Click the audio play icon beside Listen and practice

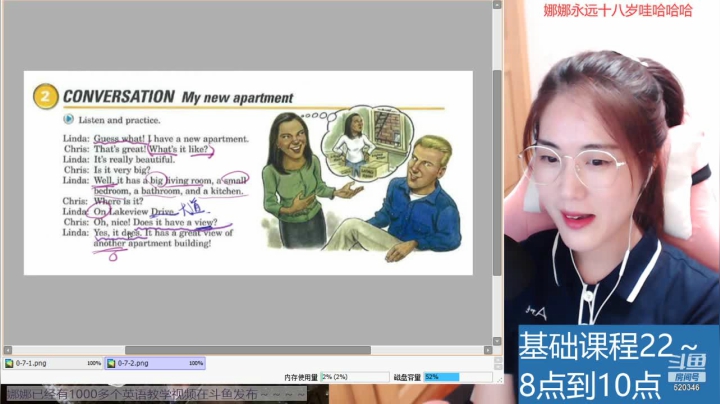(x=68, y=119)
